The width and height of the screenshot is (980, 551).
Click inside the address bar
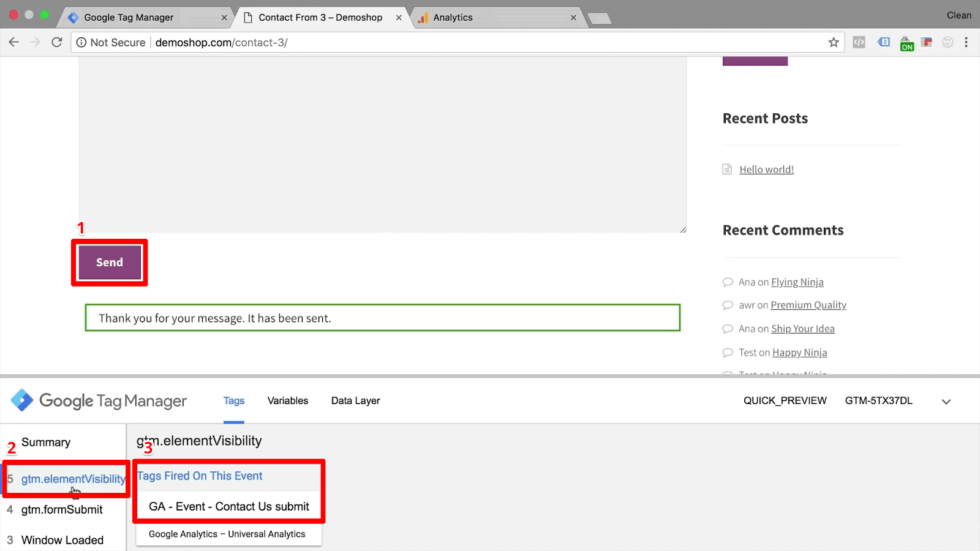click(429, 42)
